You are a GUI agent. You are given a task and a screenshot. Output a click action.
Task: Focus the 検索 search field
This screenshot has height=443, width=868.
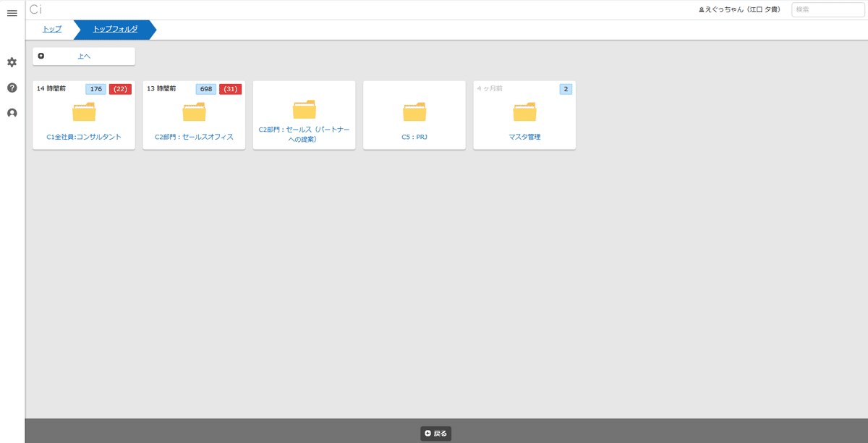pos(828,9)
